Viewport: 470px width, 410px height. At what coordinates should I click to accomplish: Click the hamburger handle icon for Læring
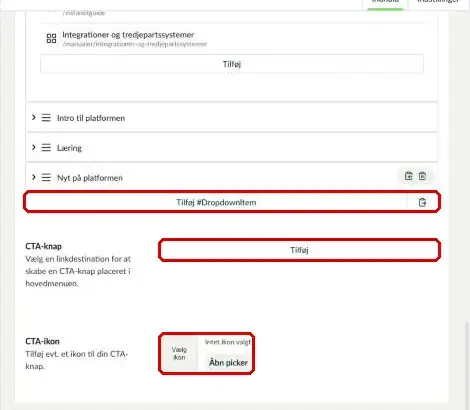click(46, 147)
